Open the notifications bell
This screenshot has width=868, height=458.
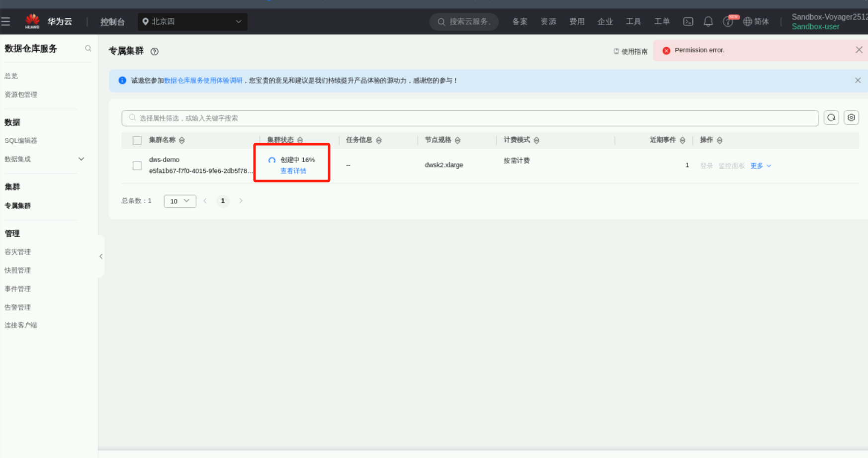(708, 21)
